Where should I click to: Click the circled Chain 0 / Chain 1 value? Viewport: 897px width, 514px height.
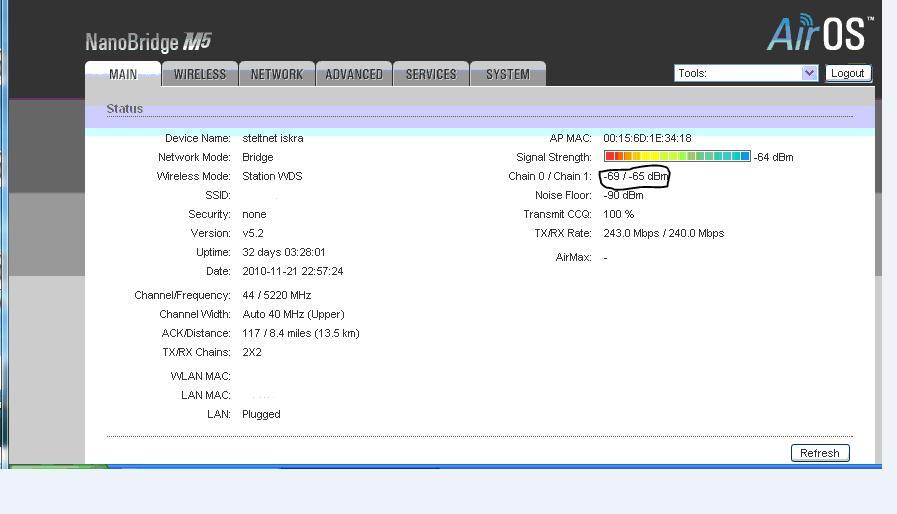point(635,177)
